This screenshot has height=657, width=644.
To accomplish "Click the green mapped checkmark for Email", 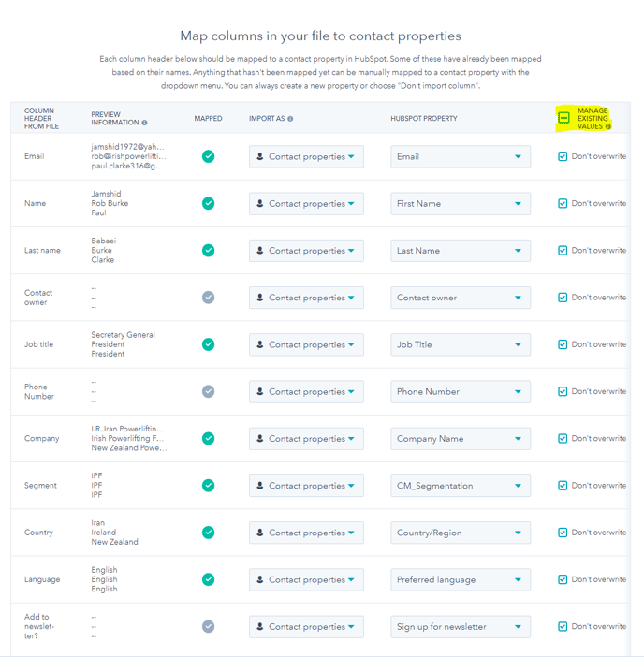I will pyautogui.click(x=208, y=156).
